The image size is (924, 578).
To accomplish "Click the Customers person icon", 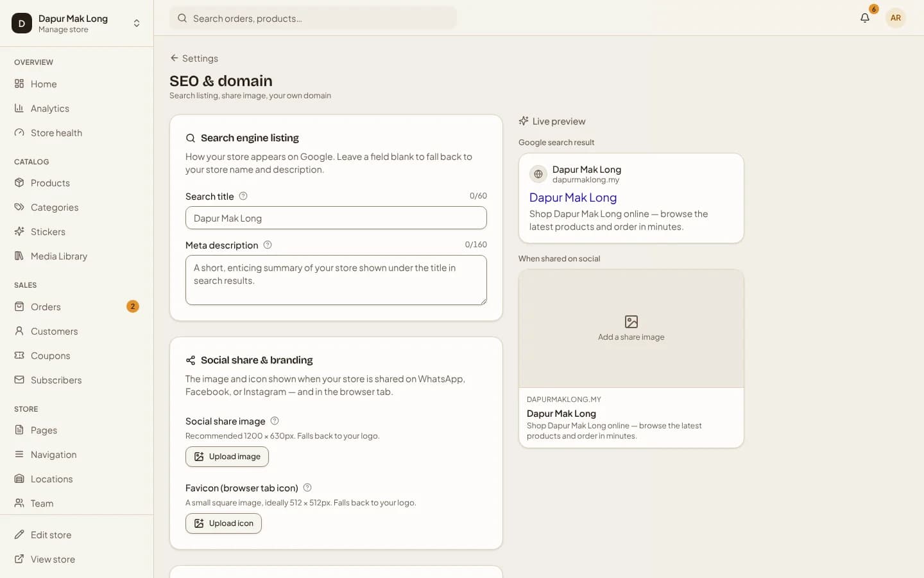I will (x=19, y=331).
